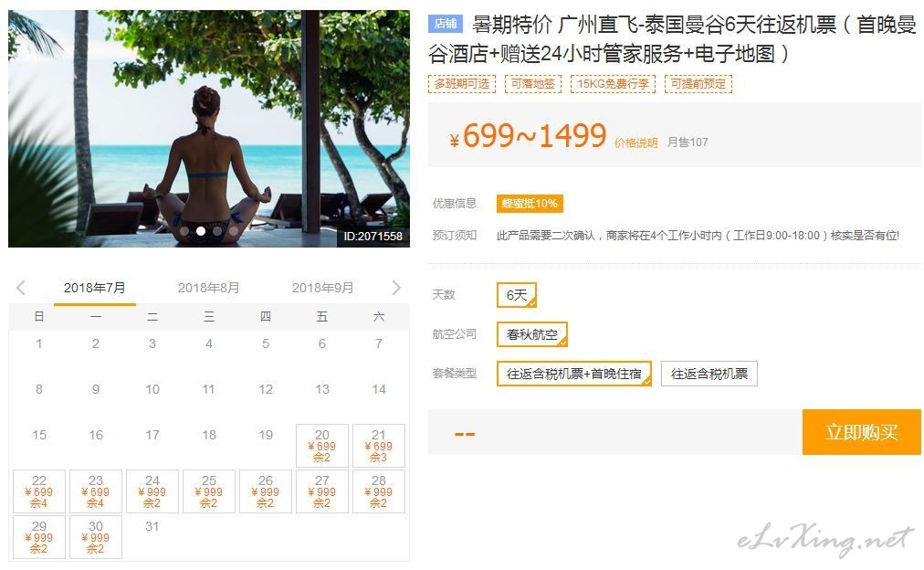Screen dimensions: 924x570
Task: Choose 往返含税机票+首晚住宿 package option
Action: click(574, 374)
